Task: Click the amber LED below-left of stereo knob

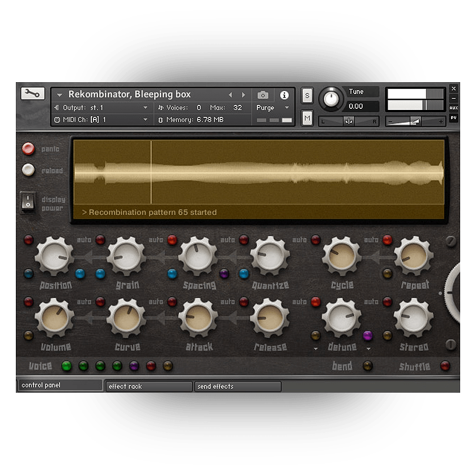Action: pyautogui.click(x=388, y=335)
